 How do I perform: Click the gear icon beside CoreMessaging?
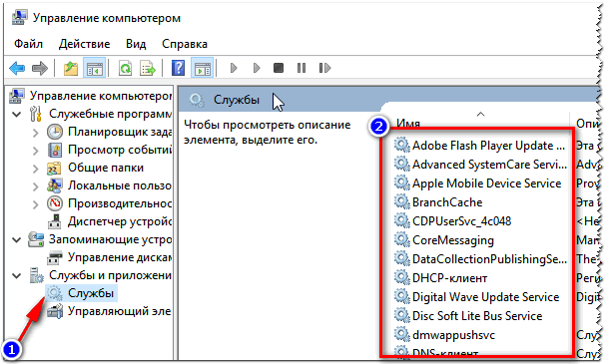(401, 239)
